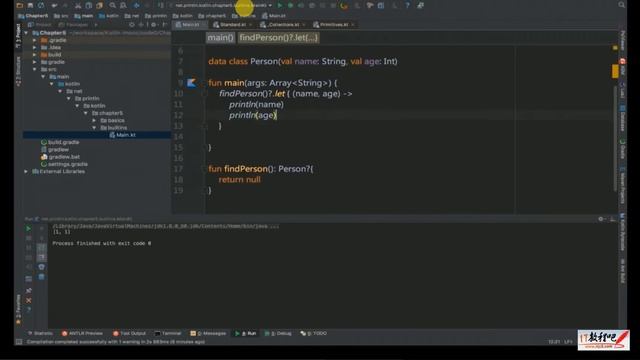Expand the build folder
This screenshot has width=640, height=360.
click(x=35, y=55)
